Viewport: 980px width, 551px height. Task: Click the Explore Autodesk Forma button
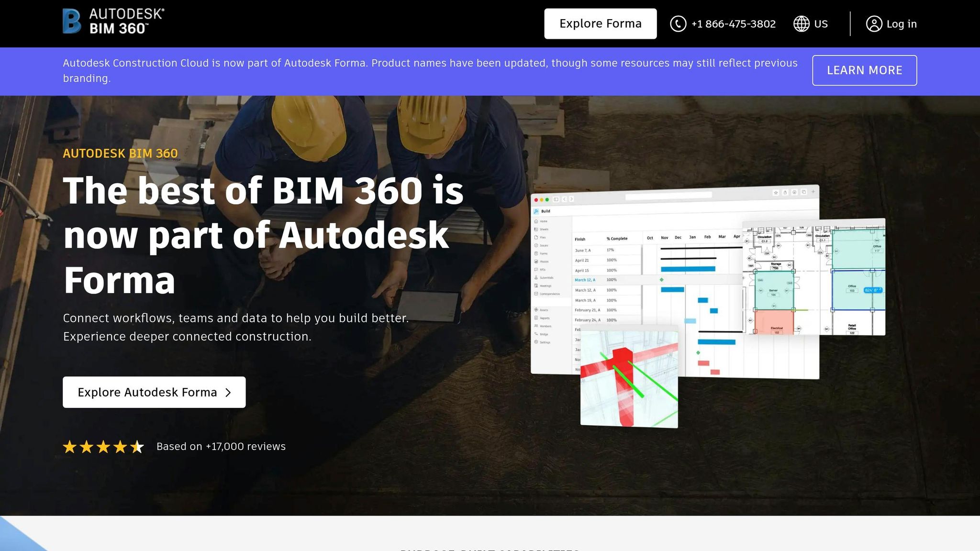point(154,392)
